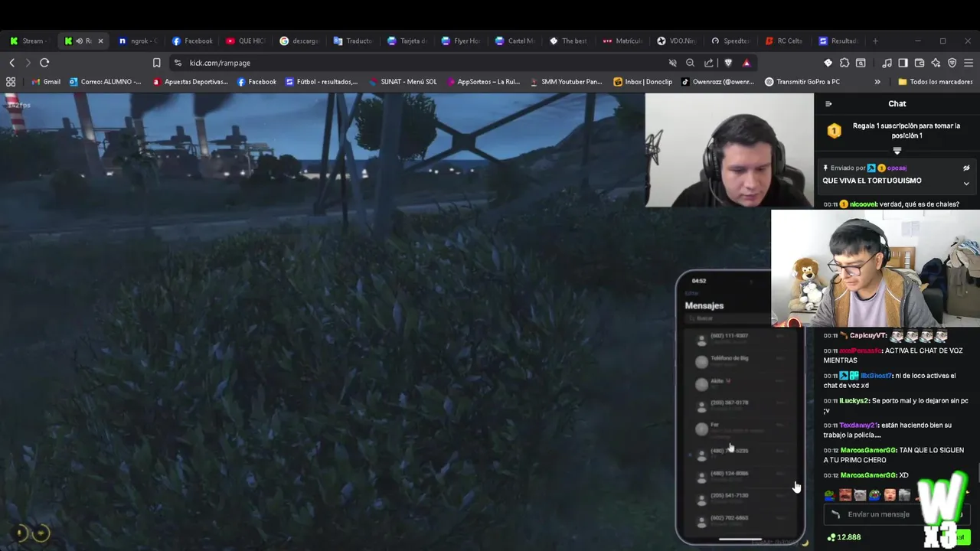
Task: Click the Fútbol - resultados bookmark
Action: tap(322, 82)
